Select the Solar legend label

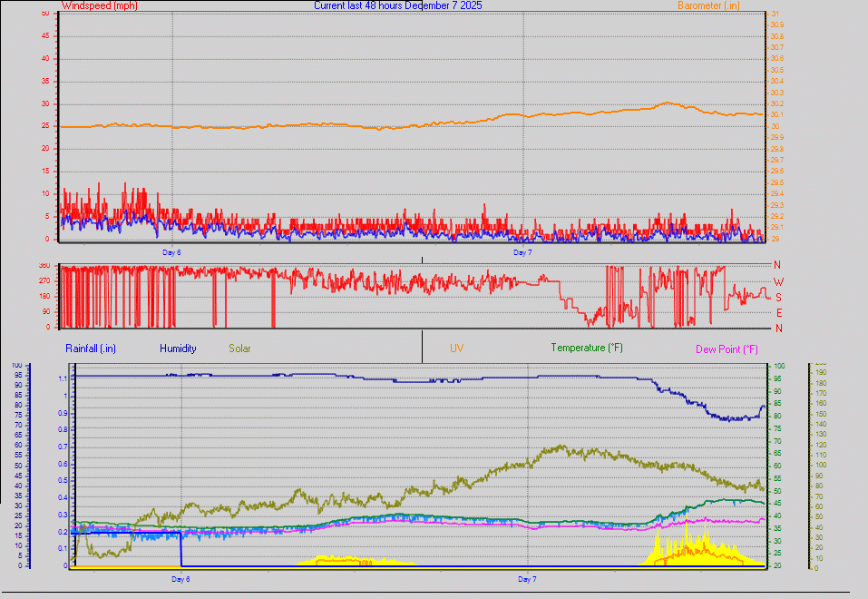(x=239, y=348)
